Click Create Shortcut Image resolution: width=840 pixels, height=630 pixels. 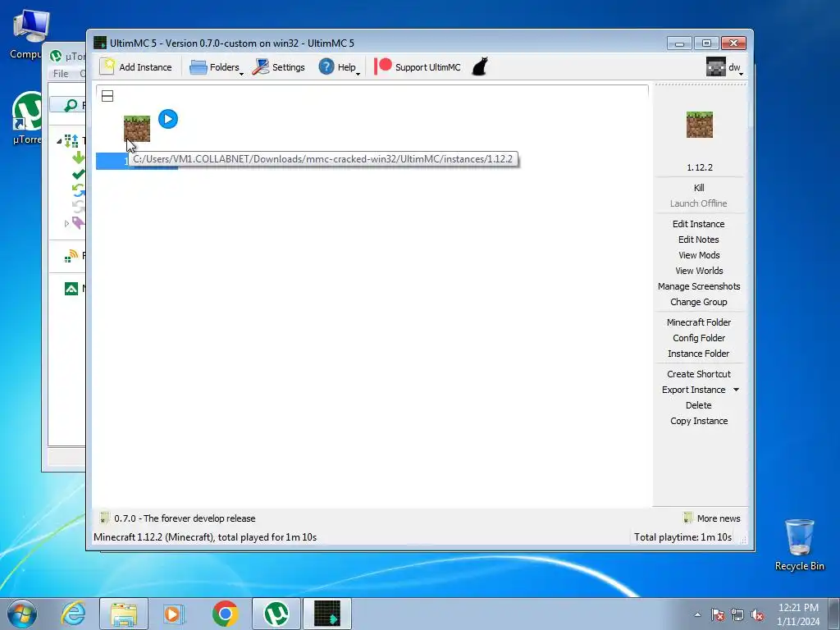pos(699,374)
